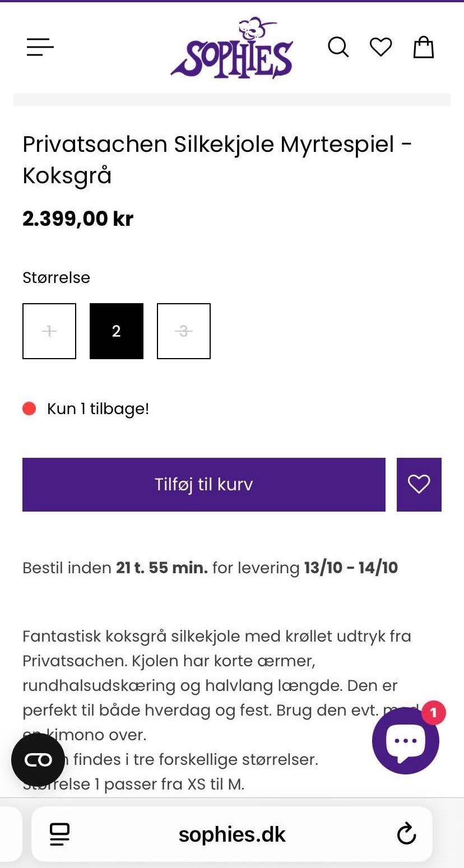Open the hamburger navigation menu
This screenshot has width=464, height=868.
pyautogui.click(x=40, y=47)
